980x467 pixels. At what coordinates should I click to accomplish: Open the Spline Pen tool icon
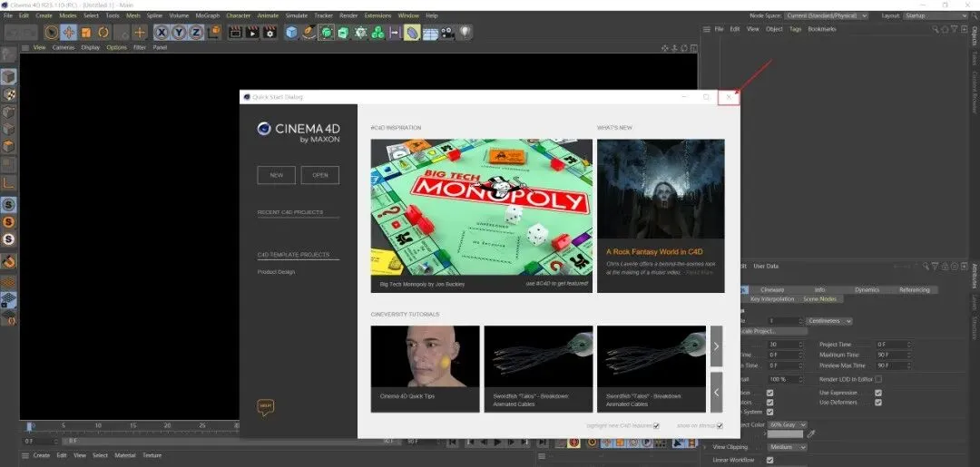tap(309, 32)
